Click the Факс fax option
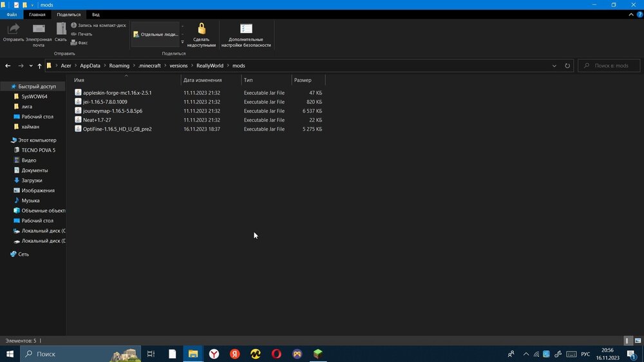Viewport: 644px width, 362px height. pos(79,43)
